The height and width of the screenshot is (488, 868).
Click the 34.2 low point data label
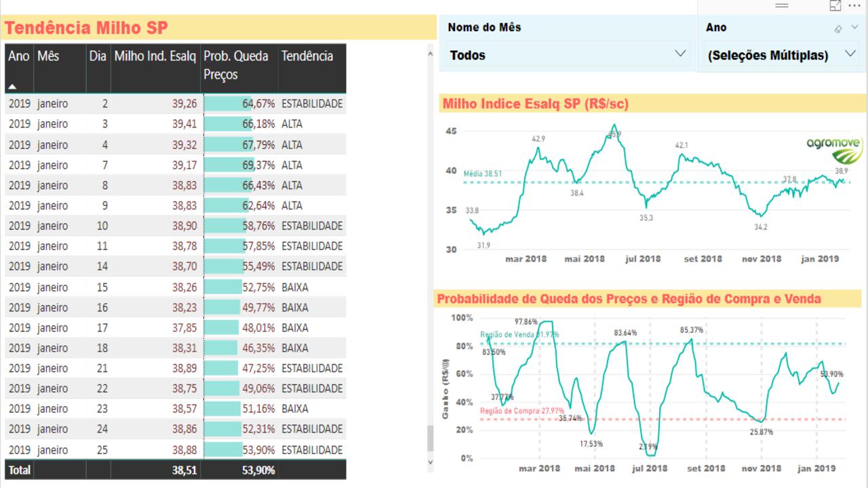[761, 227]
